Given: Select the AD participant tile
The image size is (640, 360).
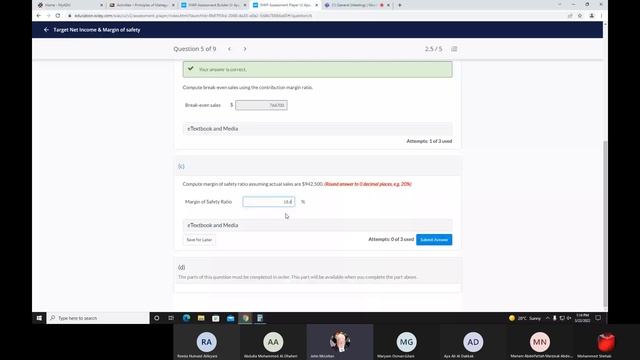Looking at the screenshot, I should [x=473, y=342].
